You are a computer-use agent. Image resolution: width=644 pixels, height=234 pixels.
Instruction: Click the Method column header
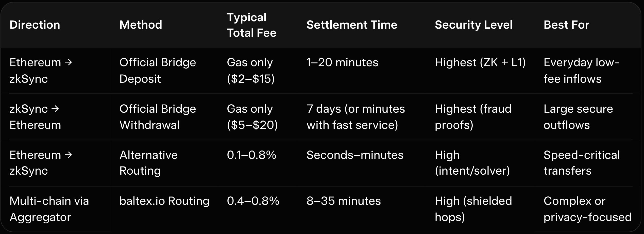click(141, 25)
